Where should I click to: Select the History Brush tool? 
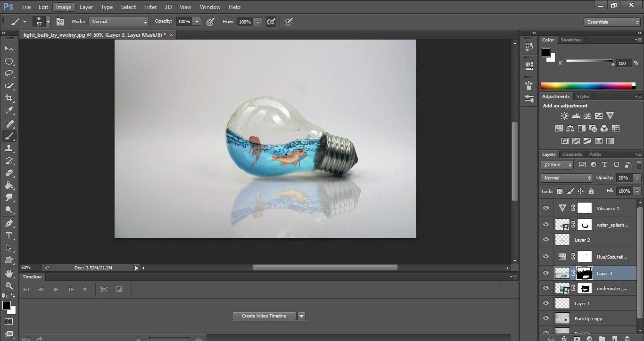click(9, 161)
